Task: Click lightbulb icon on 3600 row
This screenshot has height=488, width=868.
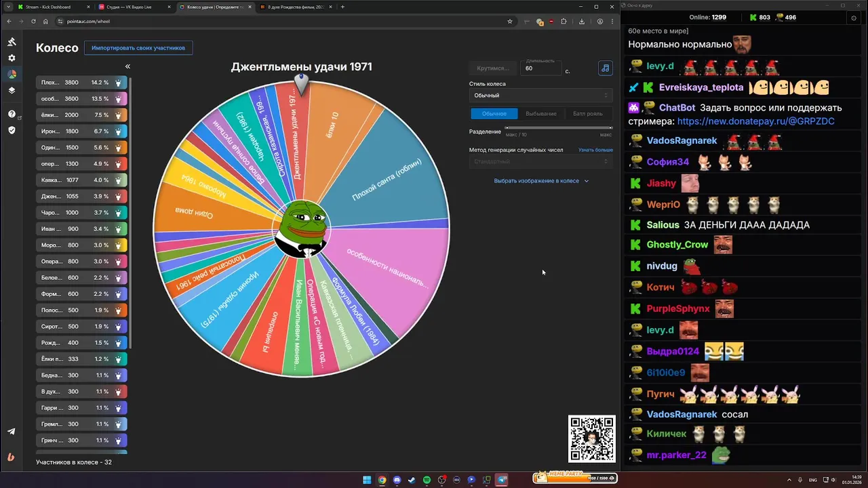Action: coord(119,99)
